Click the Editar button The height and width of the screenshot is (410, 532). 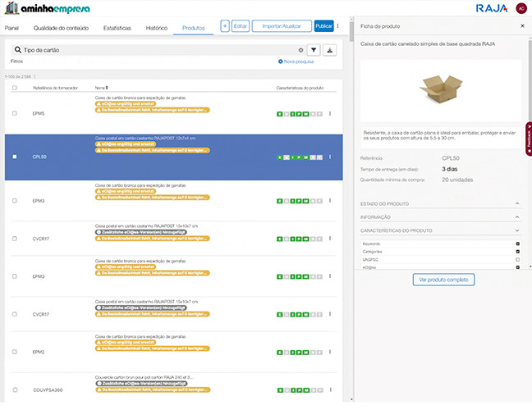pos(241,26)
